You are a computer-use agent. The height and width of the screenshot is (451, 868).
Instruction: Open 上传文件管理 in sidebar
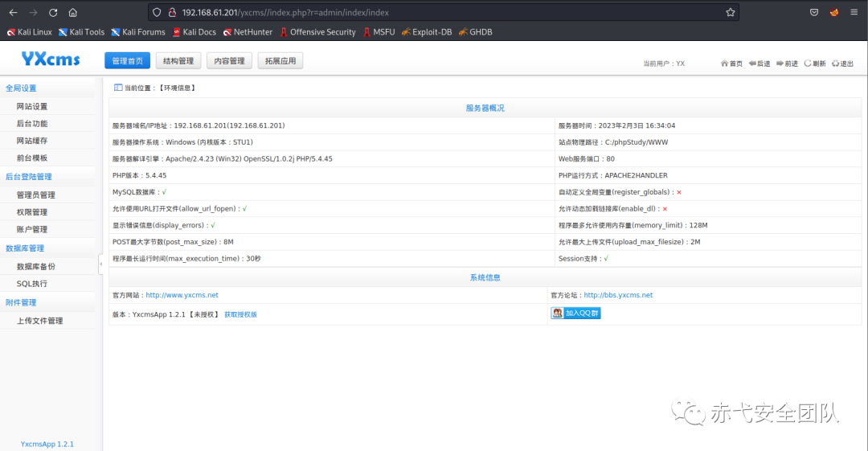click(40, 321)
